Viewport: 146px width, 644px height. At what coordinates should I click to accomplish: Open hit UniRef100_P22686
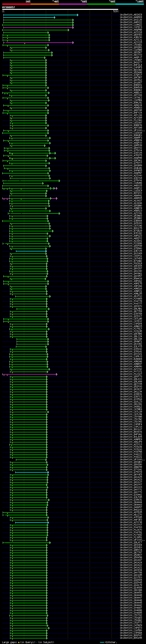[131, 244]
